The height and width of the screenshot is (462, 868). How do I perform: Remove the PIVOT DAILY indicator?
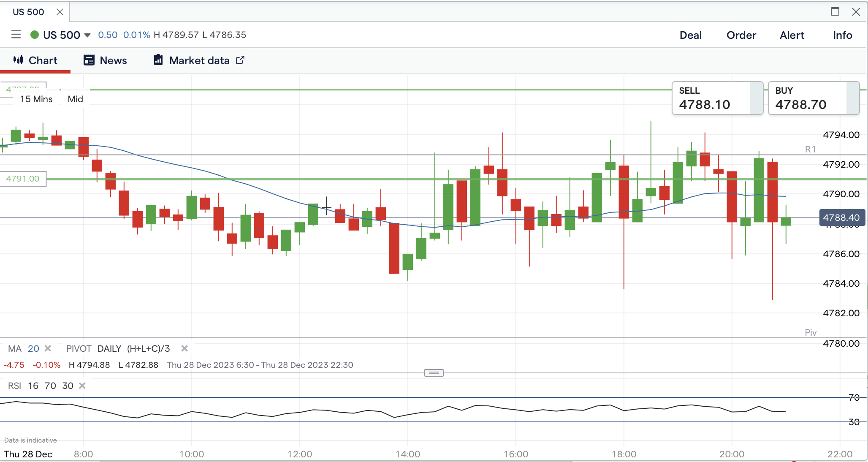[x=184, y=348]
